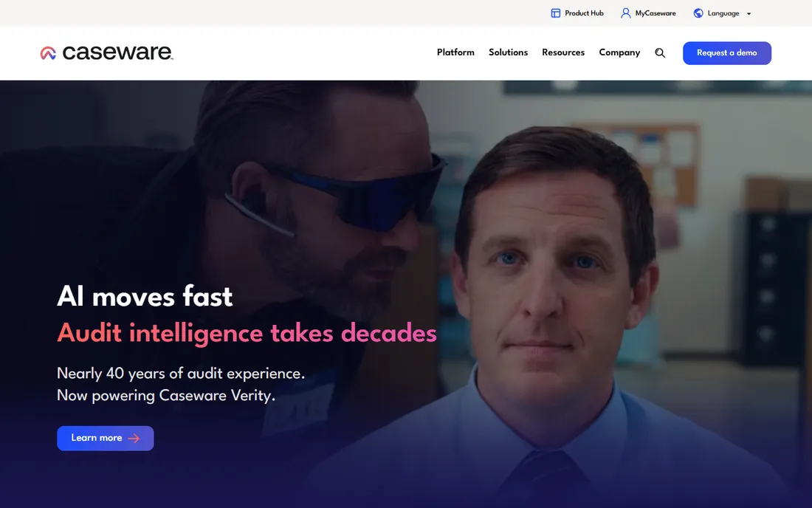This screenshot has width=812, height=508.
Task: Open the Product Hub link
Action: (577, 13)
